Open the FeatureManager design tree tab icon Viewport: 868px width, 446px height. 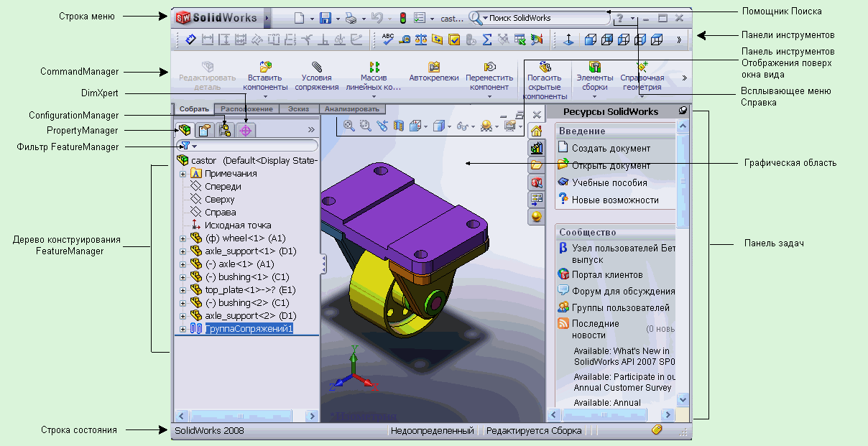(185, 130)
